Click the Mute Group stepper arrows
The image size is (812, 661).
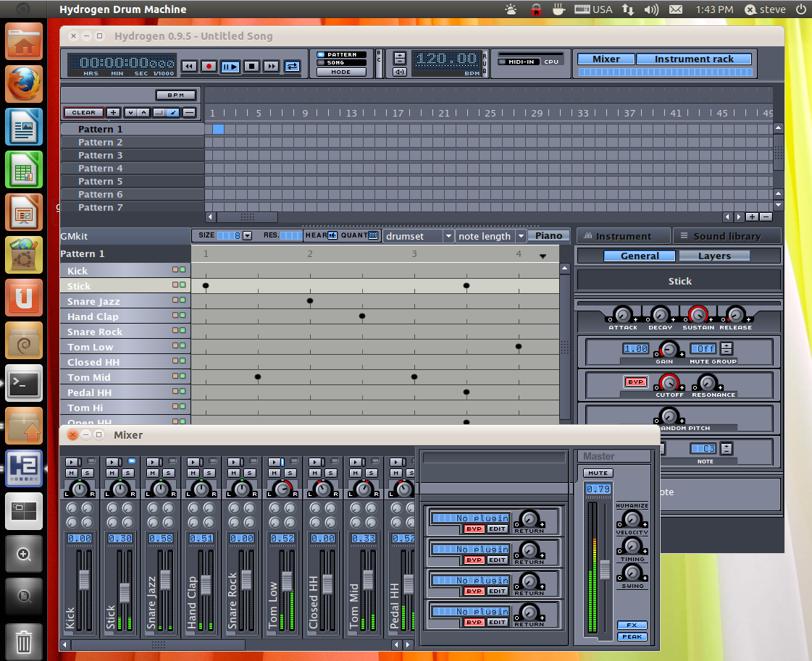[x=727, y=348]
